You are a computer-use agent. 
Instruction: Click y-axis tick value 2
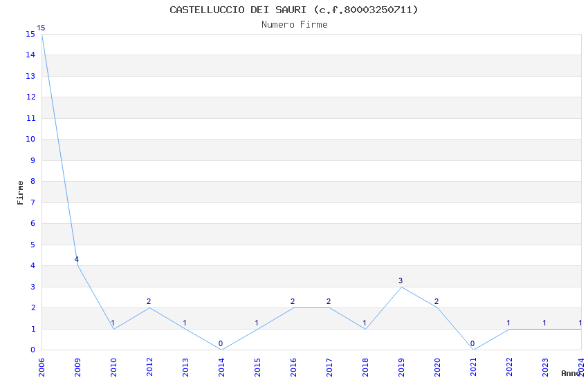pos(33,307)
